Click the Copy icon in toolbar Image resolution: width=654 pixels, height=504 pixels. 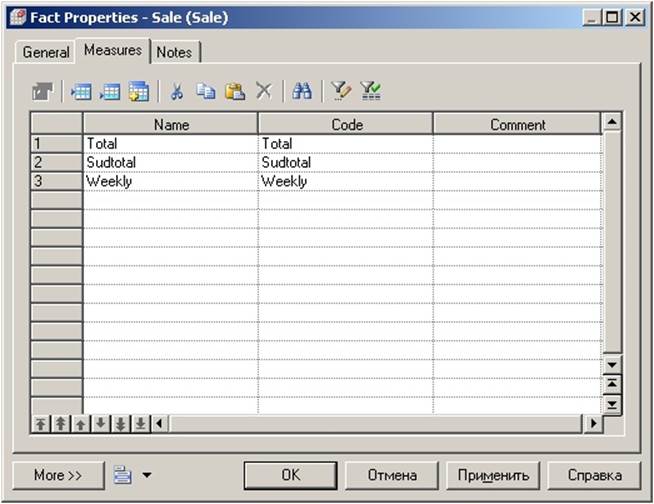pyautogui.click(x=206, y=91)
